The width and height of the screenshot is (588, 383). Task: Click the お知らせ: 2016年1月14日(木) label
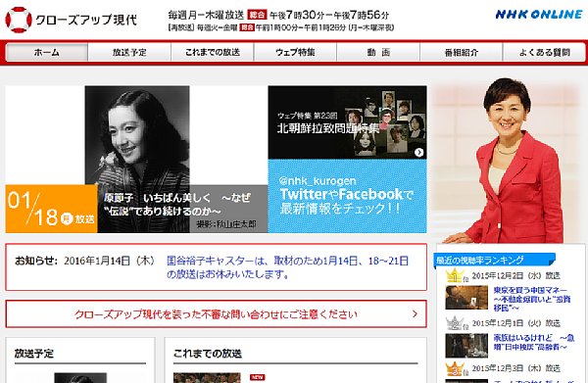84,261
